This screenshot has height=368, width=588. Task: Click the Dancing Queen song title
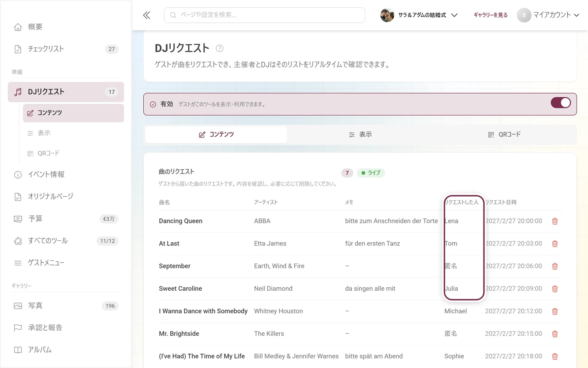(180, 221)
